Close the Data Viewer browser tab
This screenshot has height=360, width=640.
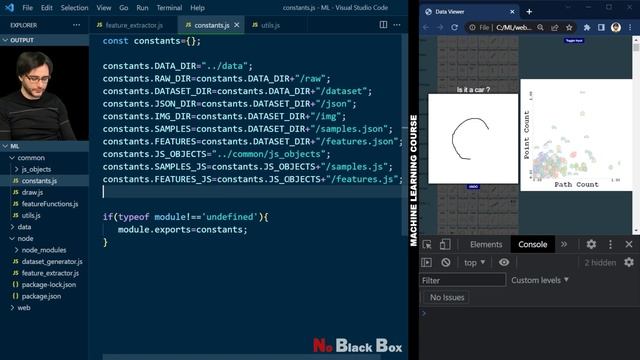pyautogui.click(x=512, y=12)
